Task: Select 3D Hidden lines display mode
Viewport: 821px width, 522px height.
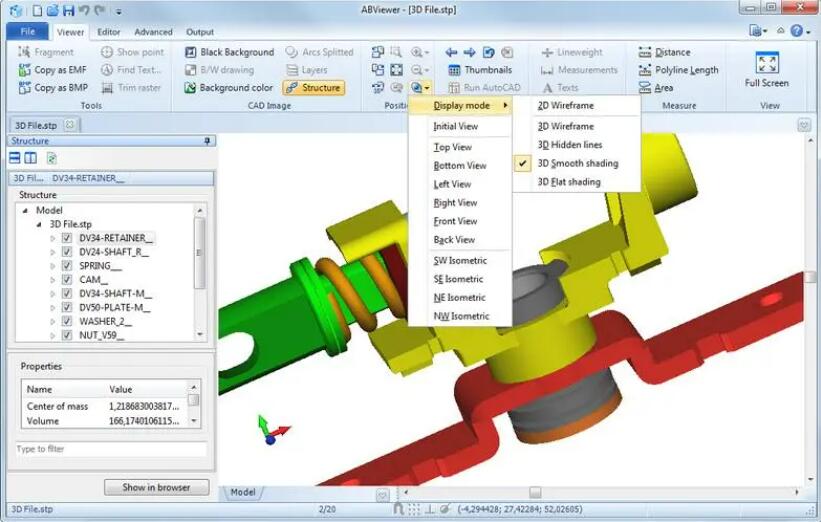Action: [x=570, y=145]
